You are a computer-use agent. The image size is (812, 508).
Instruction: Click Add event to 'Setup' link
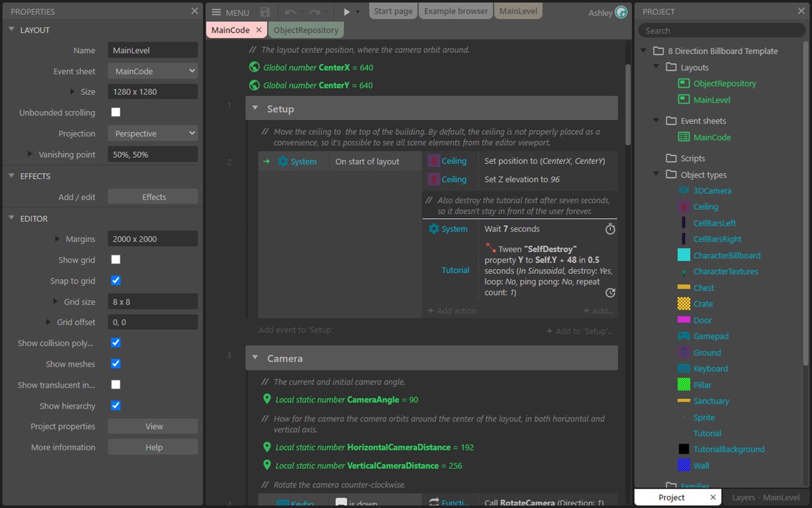[x=295, y=330]
